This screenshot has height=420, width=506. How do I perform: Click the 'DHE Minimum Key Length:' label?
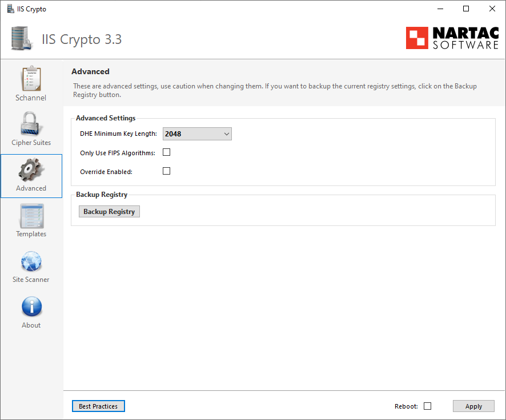click(x=118, y=134)
